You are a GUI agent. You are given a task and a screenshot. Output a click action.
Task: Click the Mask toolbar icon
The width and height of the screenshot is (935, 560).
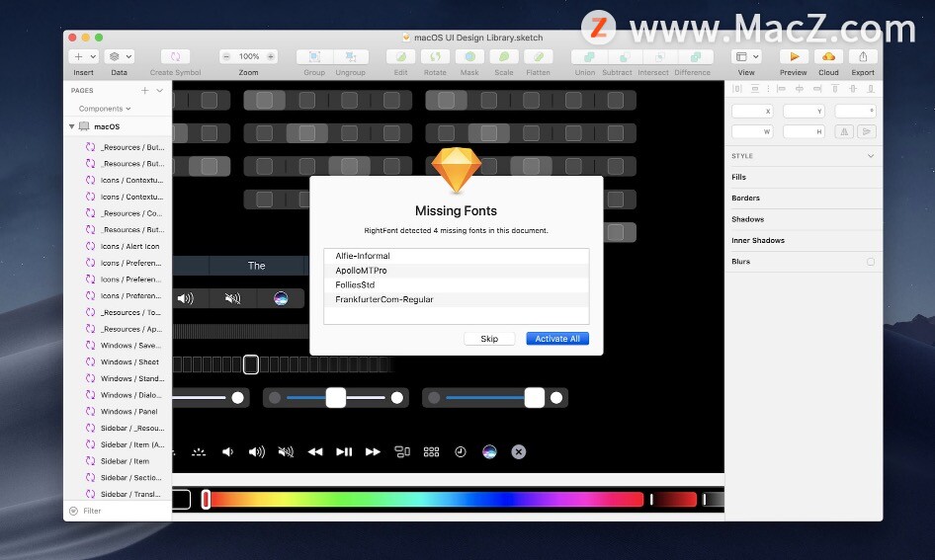pos(469,56)
